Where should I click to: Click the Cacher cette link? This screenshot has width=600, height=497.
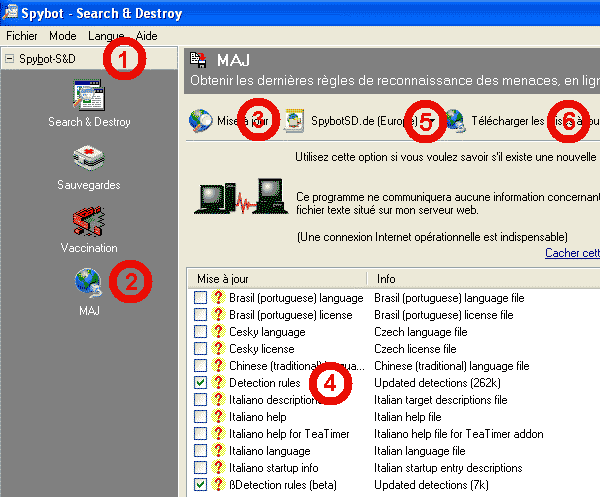click(x=572, y=253)
